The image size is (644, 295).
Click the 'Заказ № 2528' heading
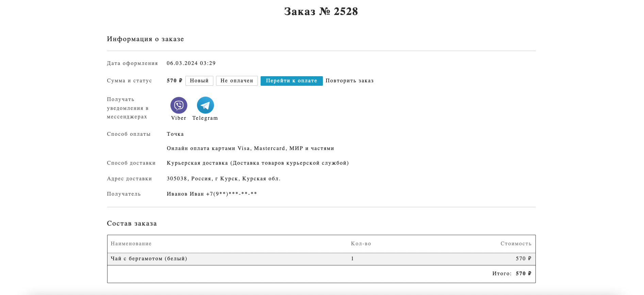(321, 11)
